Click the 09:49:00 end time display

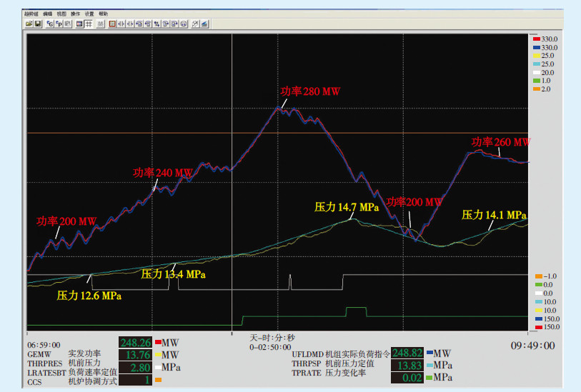click(x=532, y=346)
